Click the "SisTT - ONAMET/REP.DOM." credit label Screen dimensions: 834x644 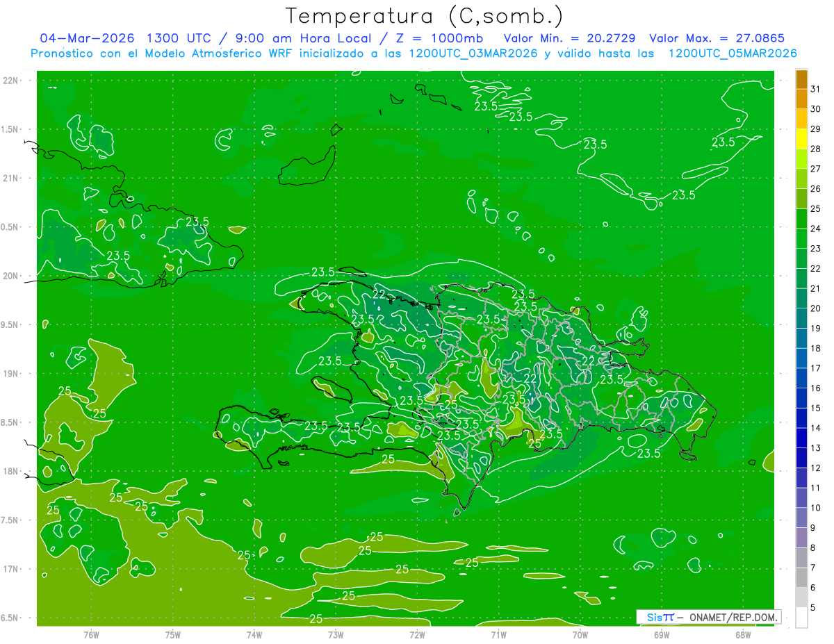click(708, 617)
